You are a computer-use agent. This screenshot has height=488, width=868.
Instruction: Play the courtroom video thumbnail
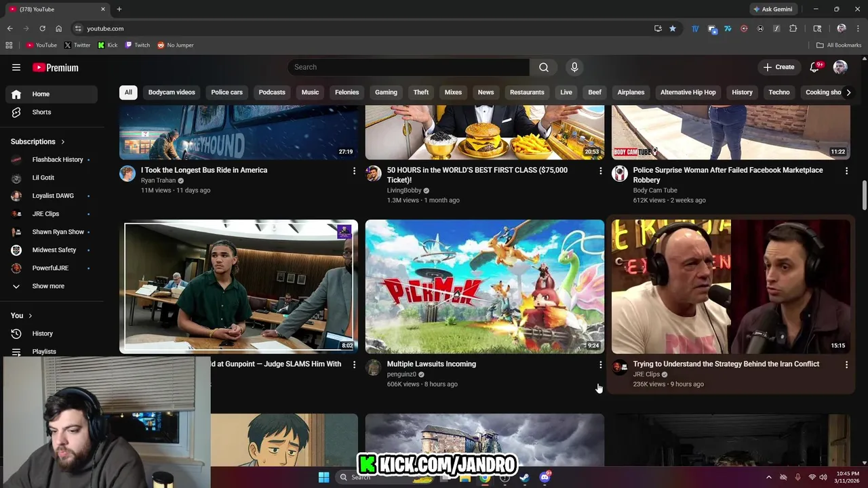pos(239,287)
